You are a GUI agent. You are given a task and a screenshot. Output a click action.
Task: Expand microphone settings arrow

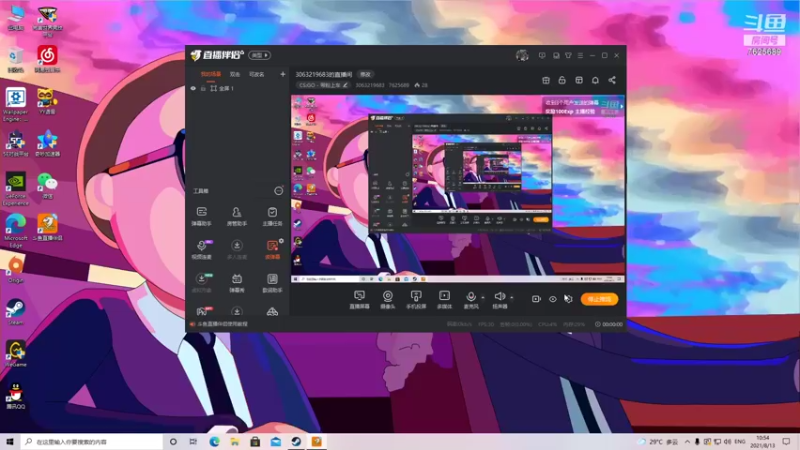tap(483, 297)
